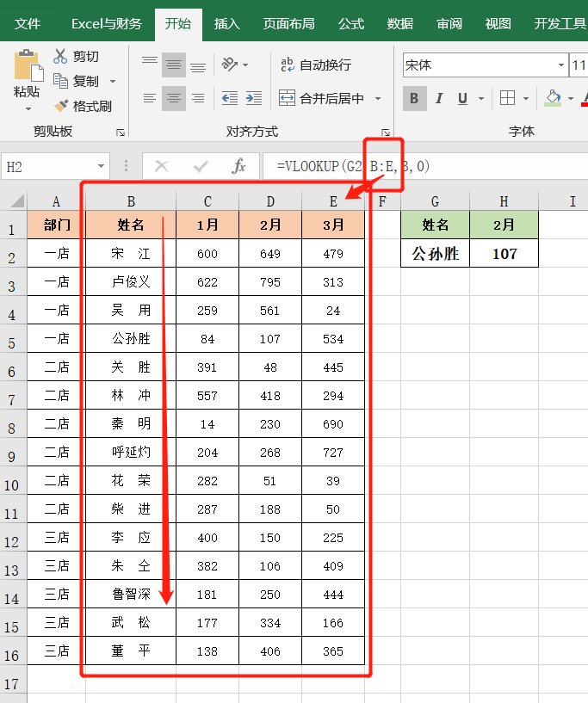Viewport: 588px width, 703px height.
Task: Select column G header
Action: [x=435, y=201]
